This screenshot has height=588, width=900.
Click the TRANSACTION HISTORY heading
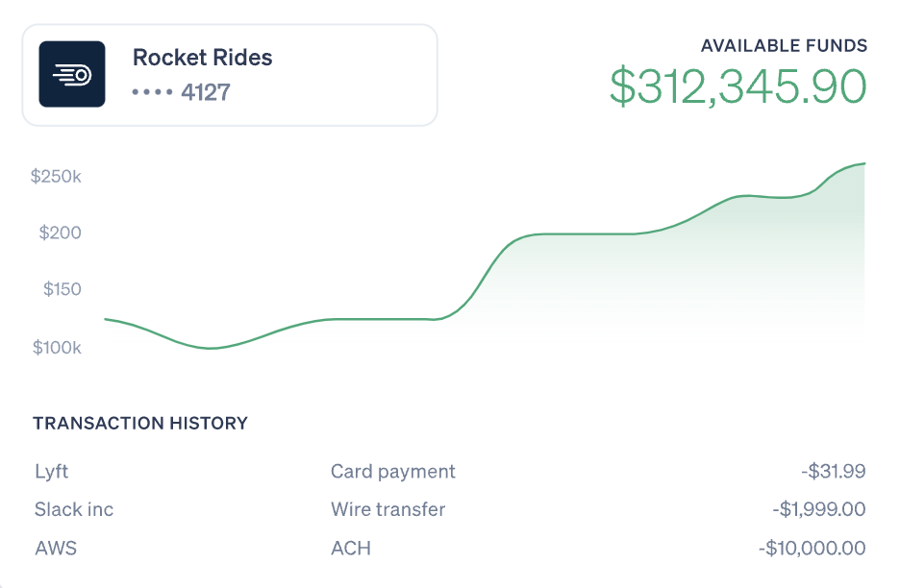click(140, 423)
